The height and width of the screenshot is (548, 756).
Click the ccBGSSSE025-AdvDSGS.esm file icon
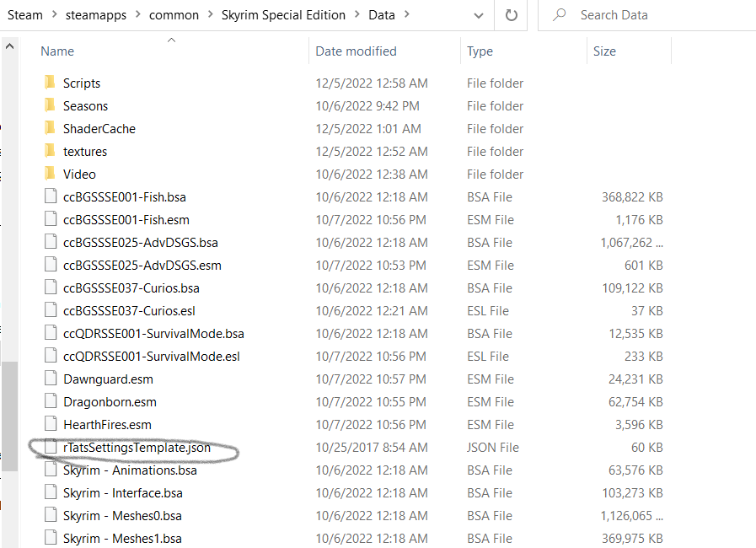[51, 265]
